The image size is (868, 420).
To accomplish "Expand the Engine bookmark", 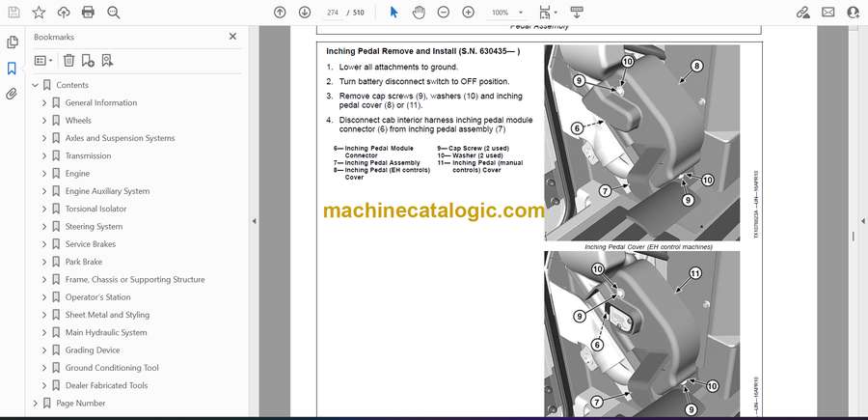I will pos(44,174).
